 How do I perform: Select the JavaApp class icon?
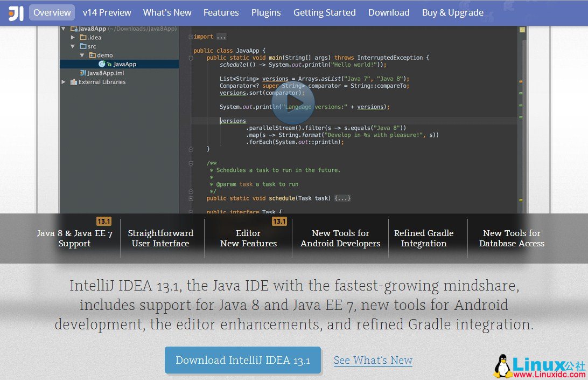(x=102, y=64)
